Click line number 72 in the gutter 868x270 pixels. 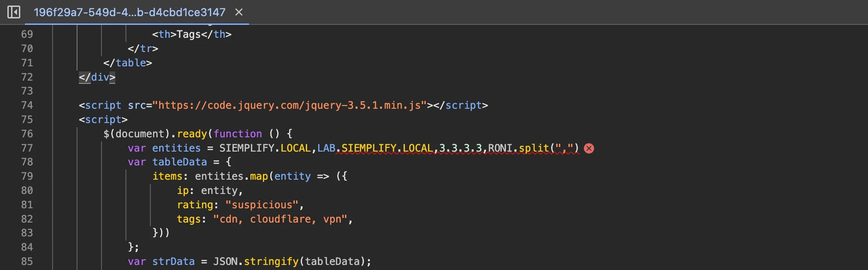pos(27,77)
